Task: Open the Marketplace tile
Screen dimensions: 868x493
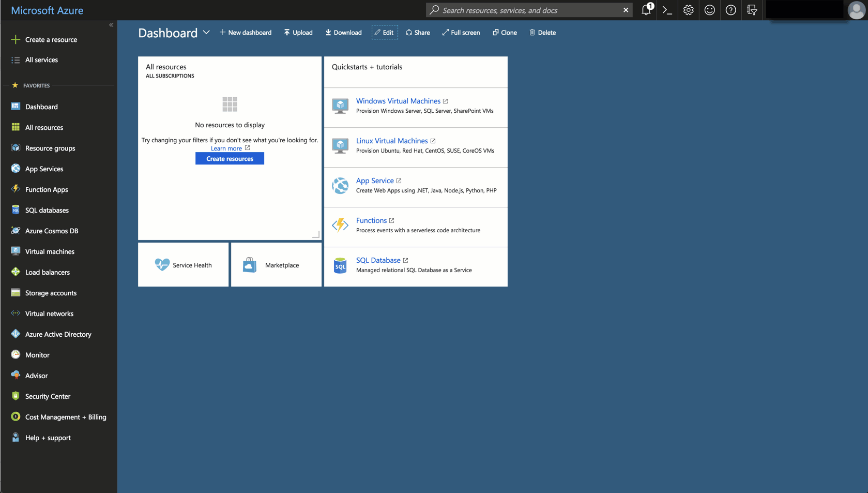Action: tap(276, 265)
